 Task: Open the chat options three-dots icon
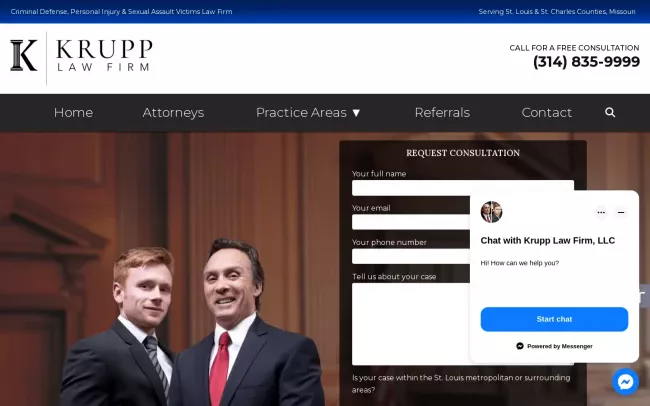[601, 212]
